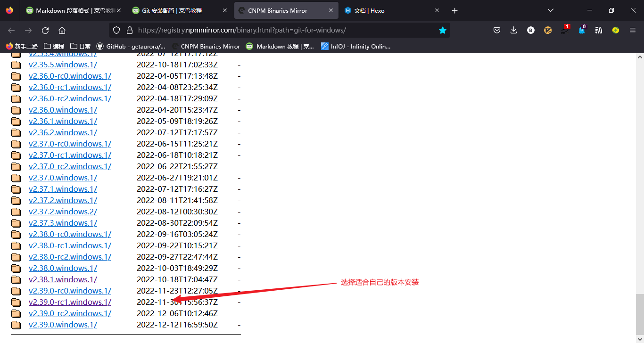Screen dimensions: 644x343
Task: Open v2.37.3.windows.1/ folder link
Action: (63, 223)
